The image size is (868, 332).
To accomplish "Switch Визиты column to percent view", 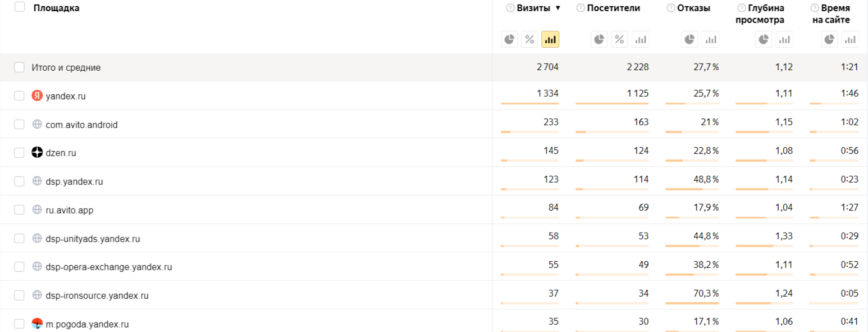I will coord(529,39).
